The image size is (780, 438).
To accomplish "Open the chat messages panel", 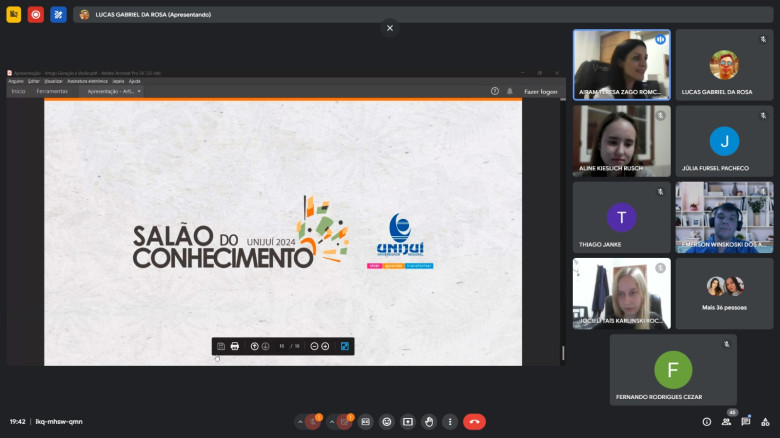I will click(x=746, y=422).
